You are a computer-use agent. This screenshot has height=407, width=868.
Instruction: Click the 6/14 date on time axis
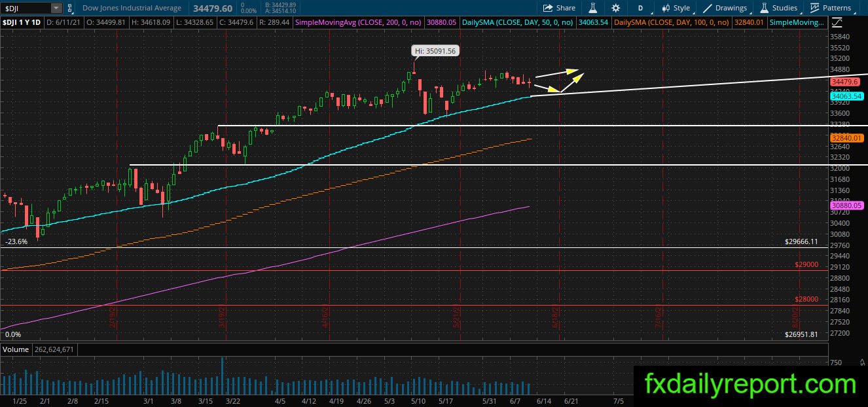pyautogui.click(x=543, y=400)
